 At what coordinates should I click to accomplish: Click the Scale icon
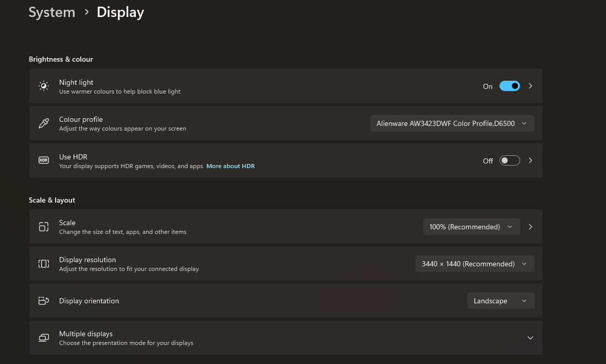(44, 227)
